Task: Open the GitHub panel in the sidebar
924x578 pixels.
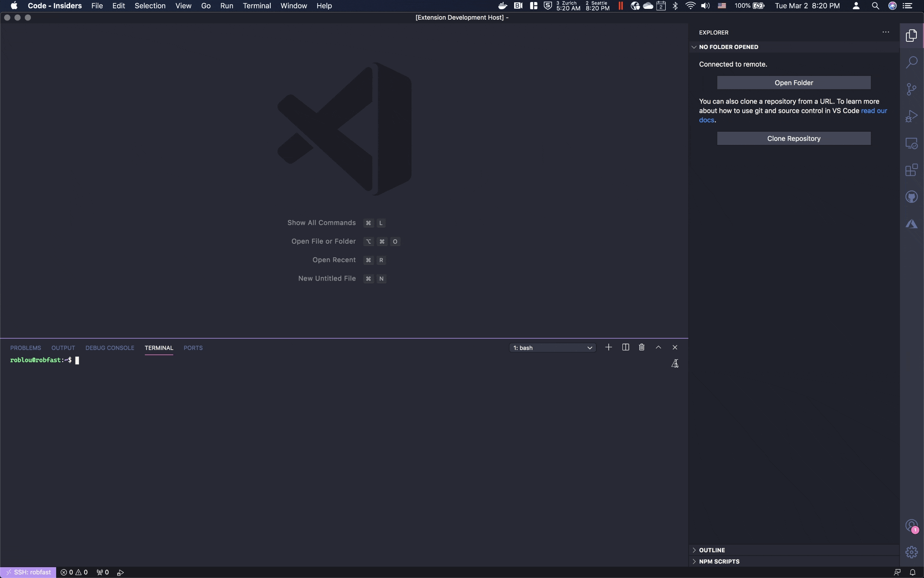Action: [911, 197]
